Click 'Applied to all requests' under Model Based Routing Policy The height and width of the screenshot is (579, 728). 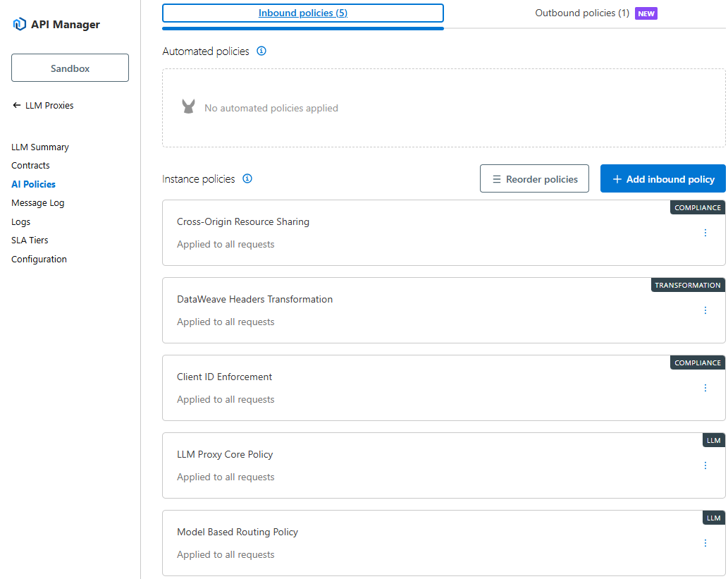pyautogui.click(x=226, y=555)
